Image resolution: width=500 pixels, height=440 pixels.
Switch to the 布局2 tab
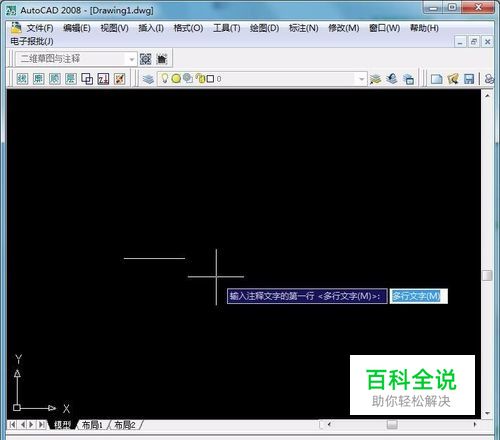125,425
